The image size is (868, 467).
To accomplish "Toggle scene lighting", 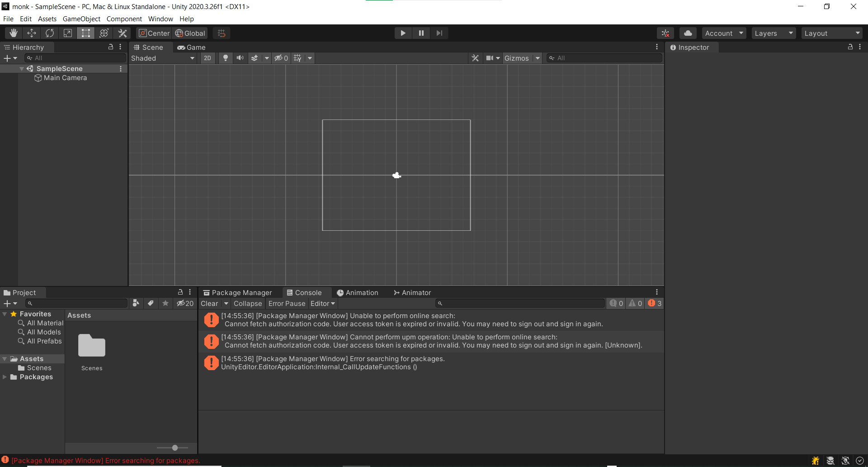I will tap(225, 58).
